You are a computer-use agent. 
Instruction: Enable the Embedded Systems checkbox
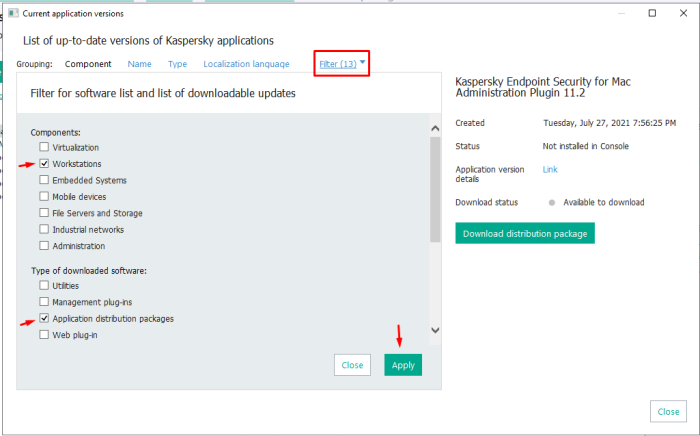[x=44, y=180]
